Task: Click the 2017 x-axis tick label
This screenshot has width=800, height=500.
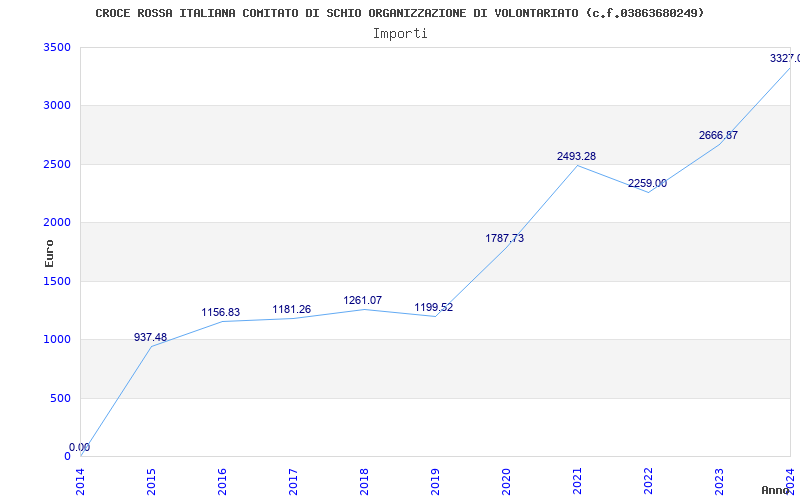Action: point(293,481)
